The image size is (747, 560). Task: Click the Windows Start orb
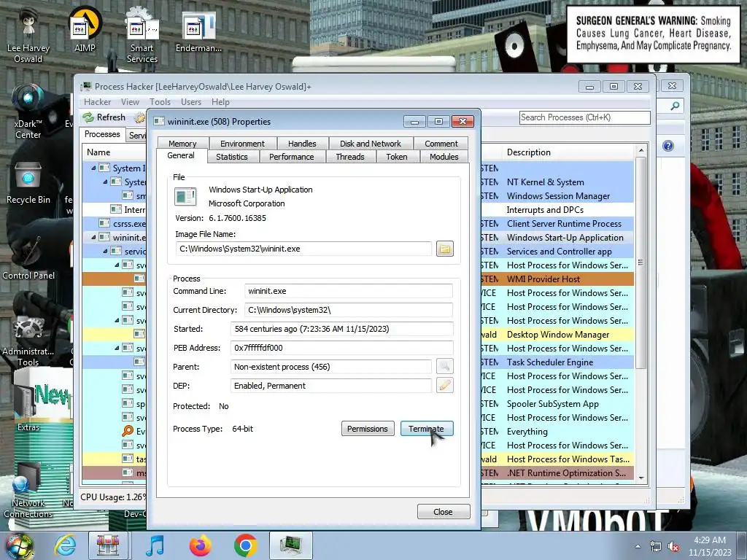(19, 546)
